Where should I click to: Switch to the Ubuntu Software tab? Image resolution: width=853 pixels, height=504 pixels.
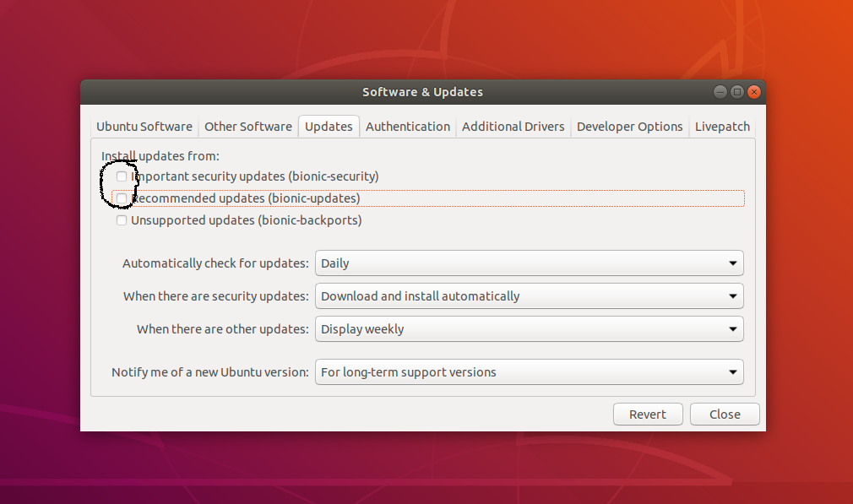(x=144, y=126)
